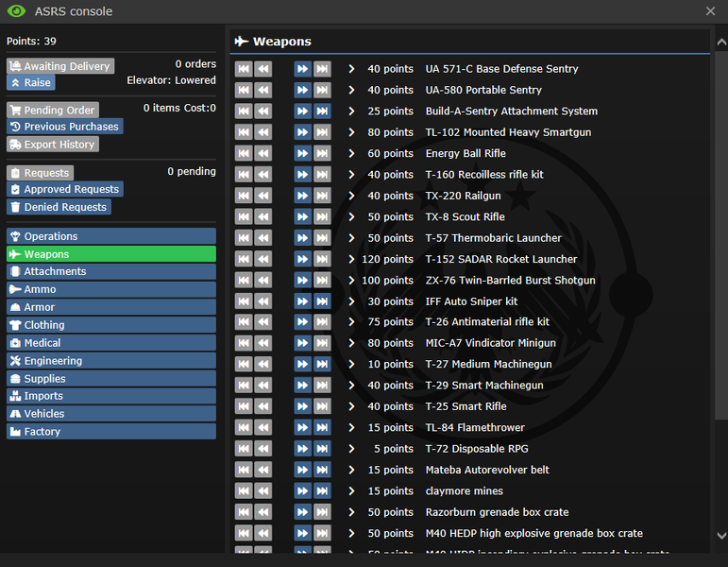
Task: Remove one T-26 Antimaterial rifle kit
Action: [262, 322]
